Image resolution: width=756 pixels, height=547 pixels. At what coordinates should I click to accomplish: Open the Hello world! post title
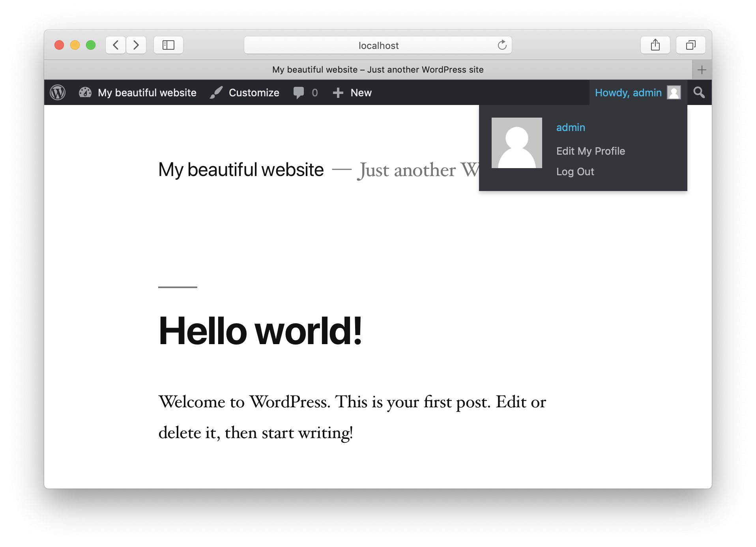point(260,332)
